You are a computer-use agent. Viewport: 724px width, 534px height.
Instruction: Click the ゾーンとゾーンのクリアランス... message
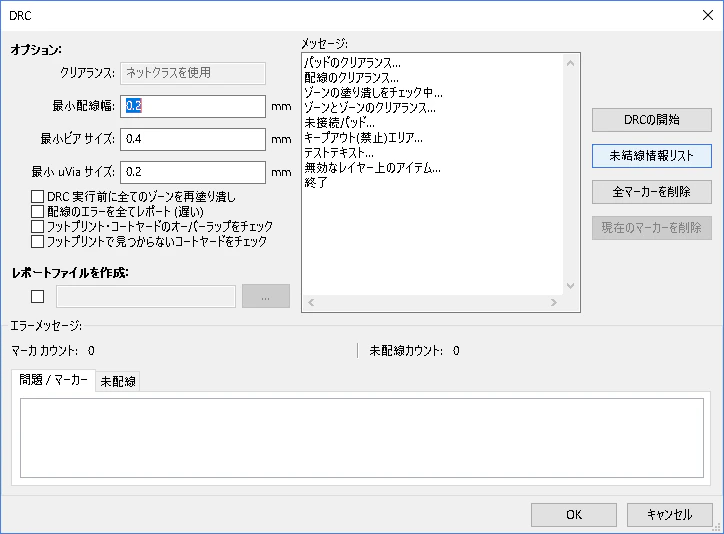[x=369, y=108]
